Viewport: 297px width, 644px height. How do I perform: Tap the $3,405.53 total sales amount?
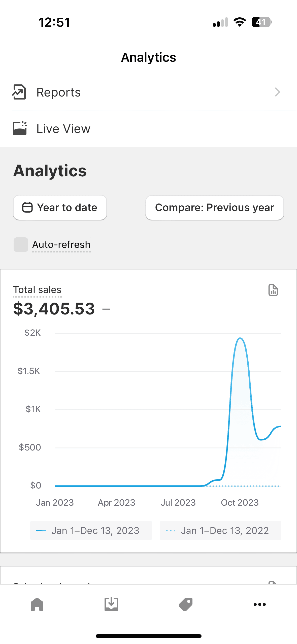(x=54, y=309)
